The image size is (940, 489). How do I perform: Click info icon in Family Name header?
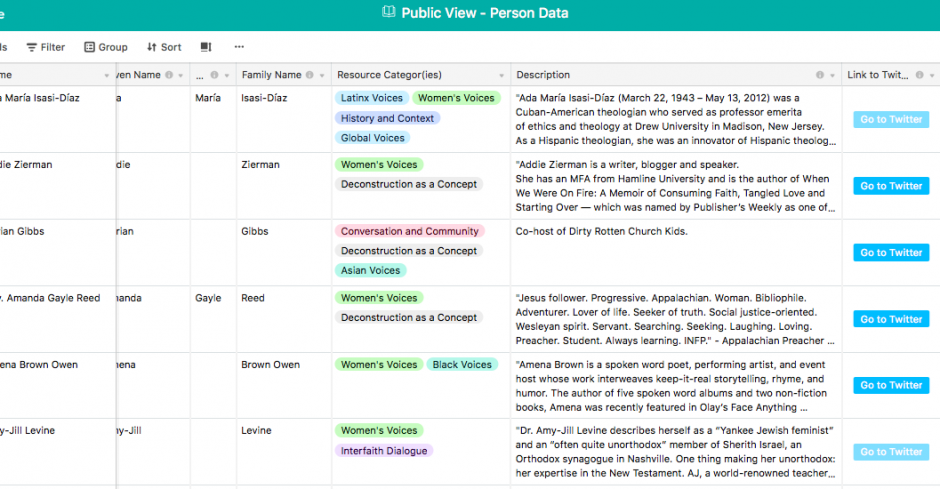[x=309, y=75]
